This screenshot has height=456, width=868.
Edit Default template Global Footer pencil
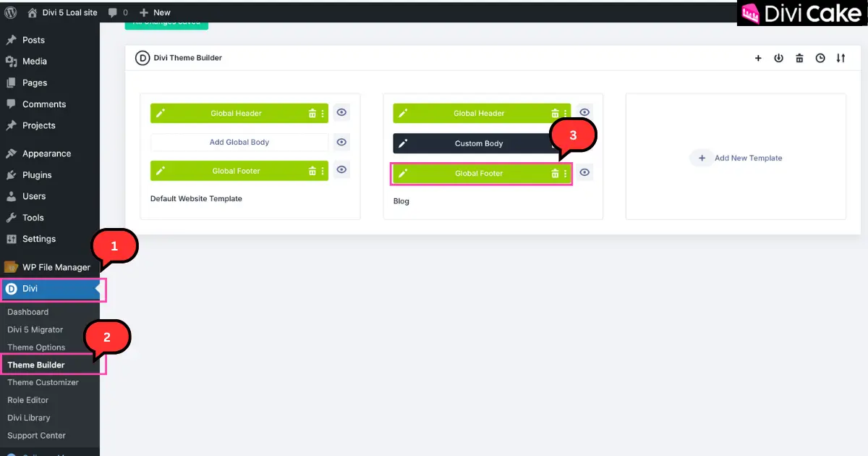(161, 171)
